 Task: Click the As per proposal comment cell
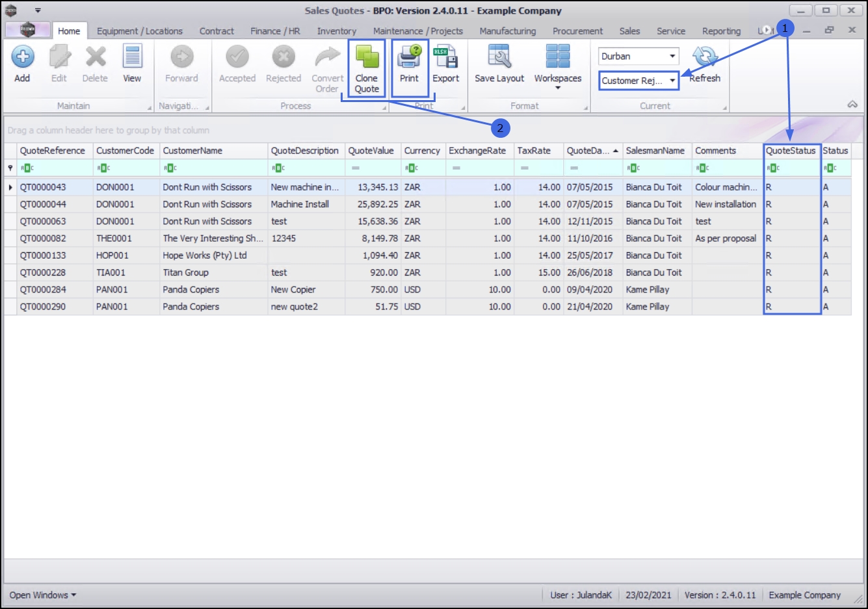point(728,239)
